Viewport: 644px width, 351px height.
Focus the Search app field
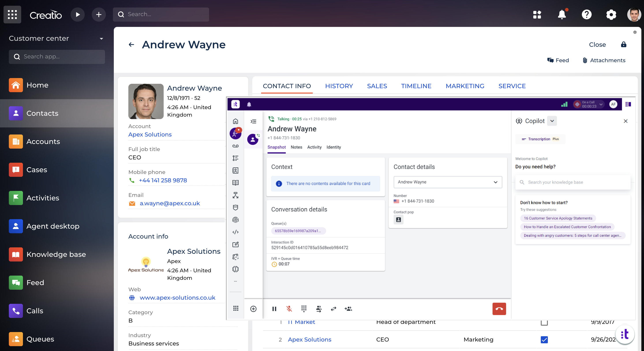57,57
